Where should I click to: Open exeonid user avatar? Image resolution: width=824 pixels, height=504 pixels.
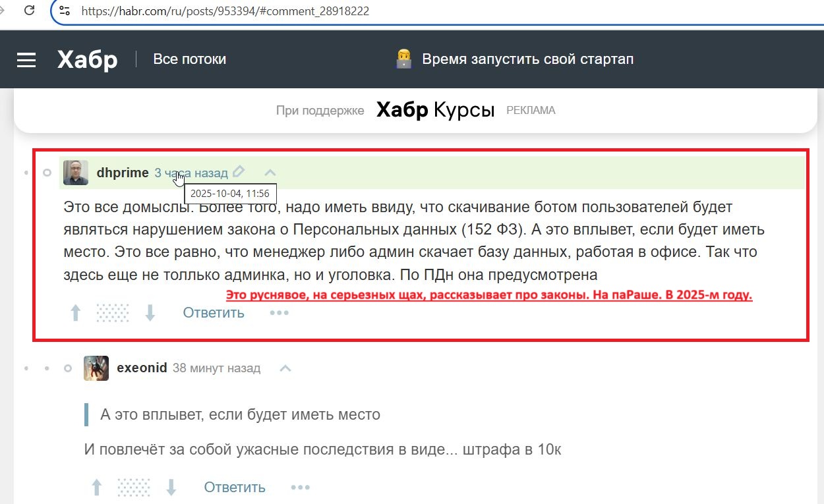point(96,368)
